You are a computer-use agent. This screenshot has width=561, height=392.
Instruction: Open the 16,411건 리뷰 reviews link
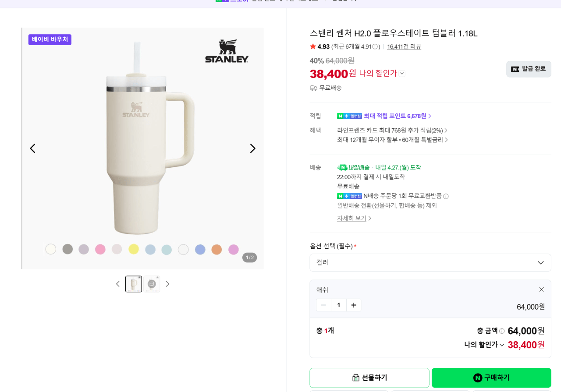tap(404, 46)
